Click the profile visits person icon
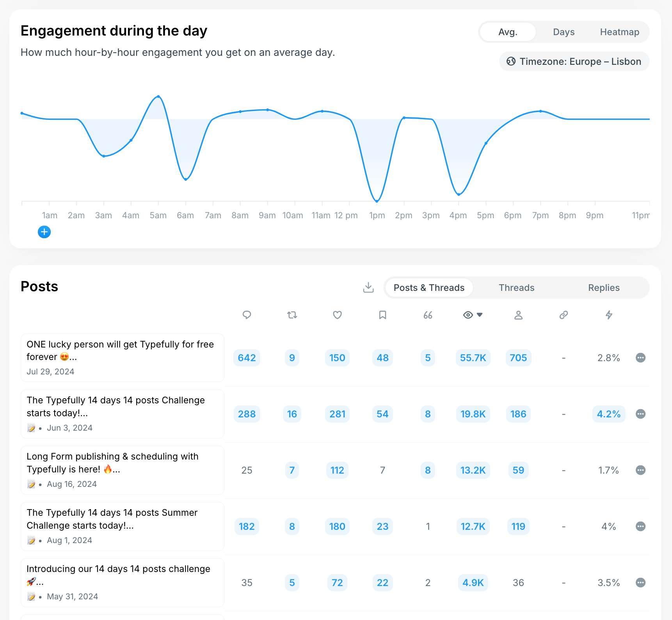 click(518, 315)
